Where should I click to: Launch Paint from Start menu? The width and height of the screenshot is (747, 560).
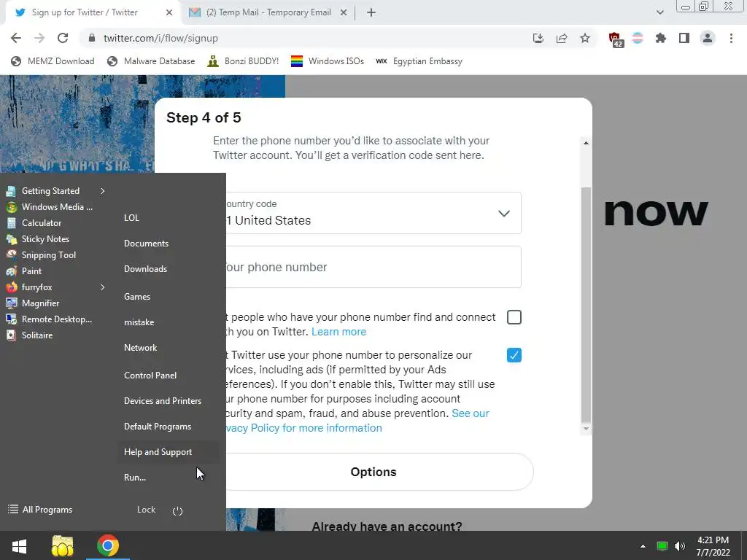click(24, 271)
